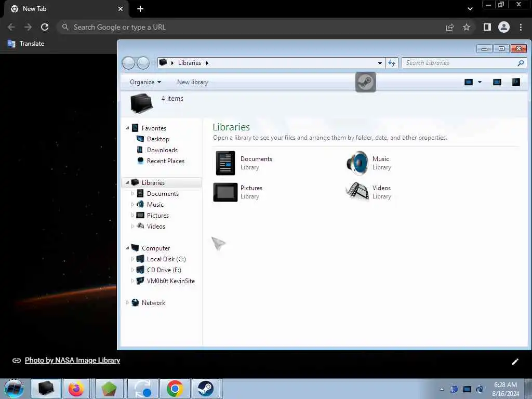The width and height of the screenshot is (532, 399).
Task: Click the Steam overlay icon in the toolbar
Action: click(x=365, y=82)
